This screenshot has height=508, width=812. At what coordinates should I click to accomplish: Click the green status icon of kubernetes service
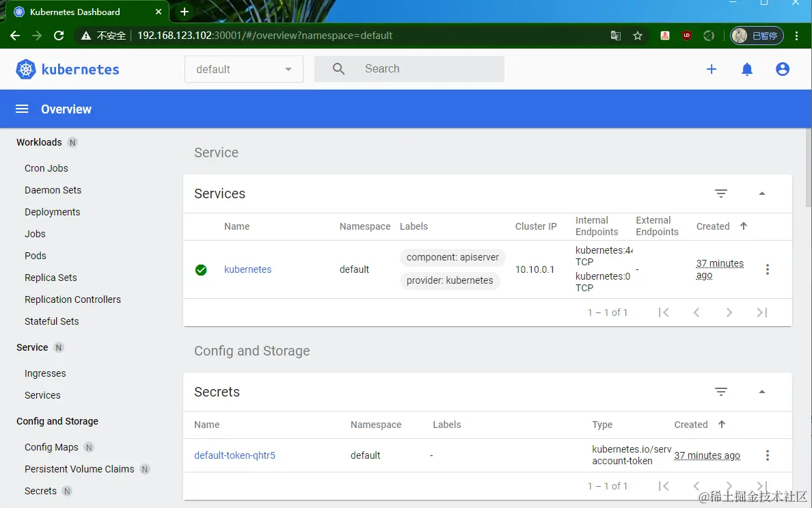point(201,270)
